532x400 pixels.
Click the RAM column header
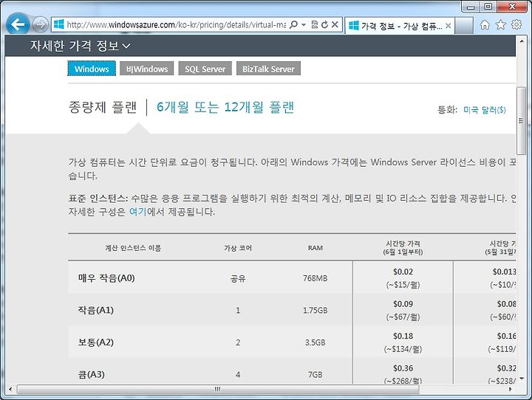pyautogui.click(x=316, y=248)
